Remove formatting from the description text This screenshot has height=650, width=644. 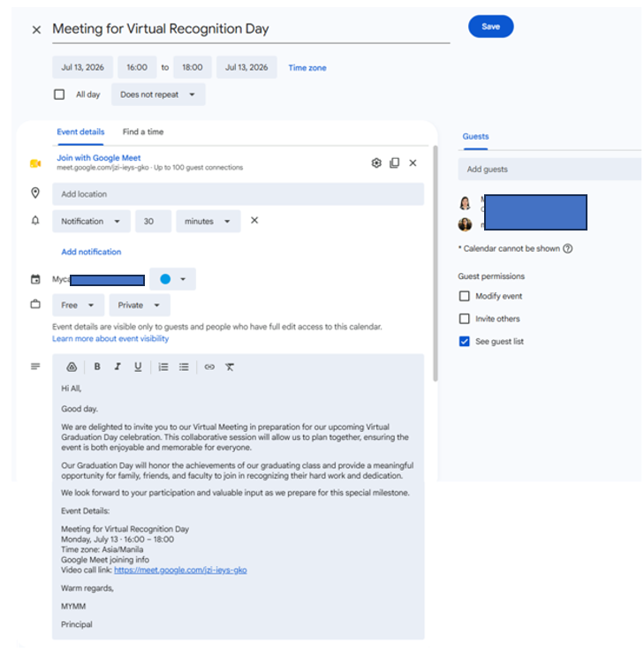coord(230,367)
